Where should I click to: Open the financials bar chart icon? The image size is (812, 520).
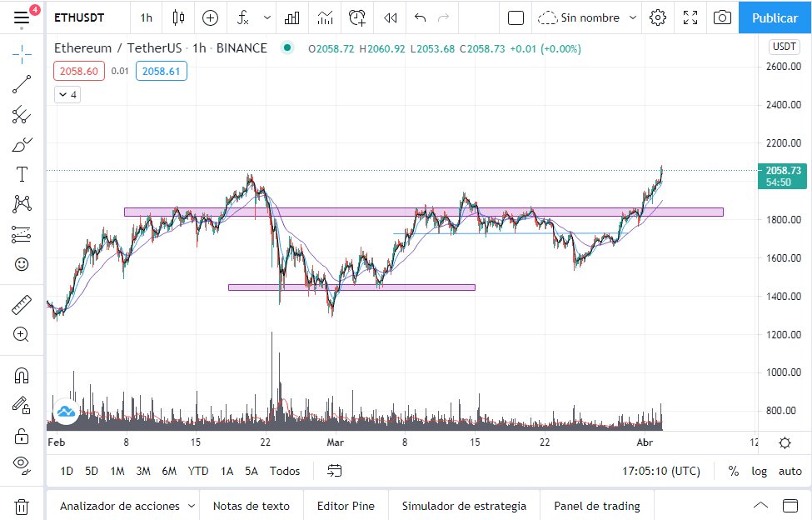[x=292, y=17]
